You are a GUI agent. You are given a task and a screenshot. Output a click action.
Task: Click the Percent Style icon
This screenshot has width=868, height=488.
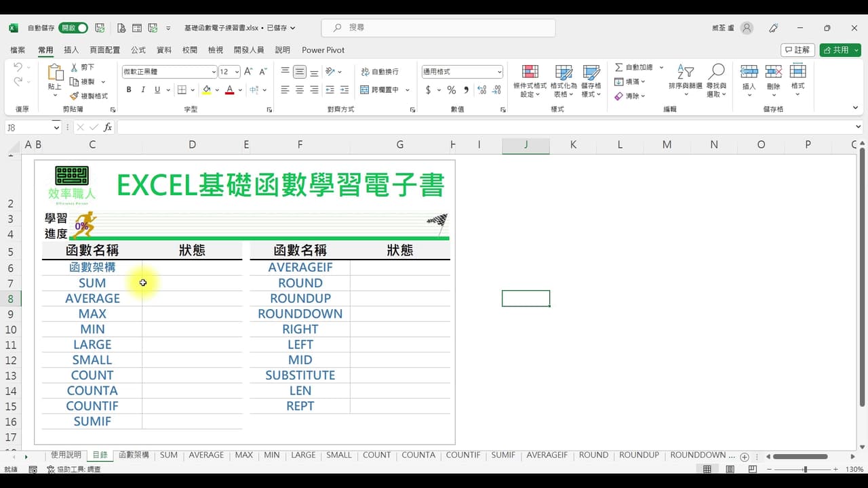pyautogui.click(x=451, y=89)
